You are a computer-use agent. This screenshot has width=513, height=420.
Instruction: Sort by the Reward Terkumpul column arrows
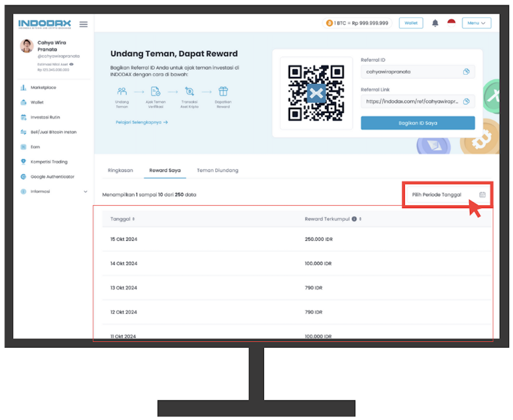tap(360, 219)
